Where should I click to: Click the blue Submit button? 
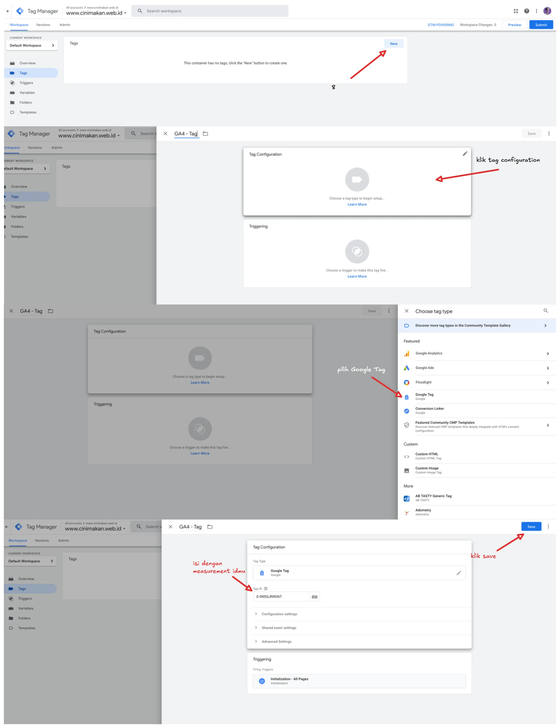541,25
